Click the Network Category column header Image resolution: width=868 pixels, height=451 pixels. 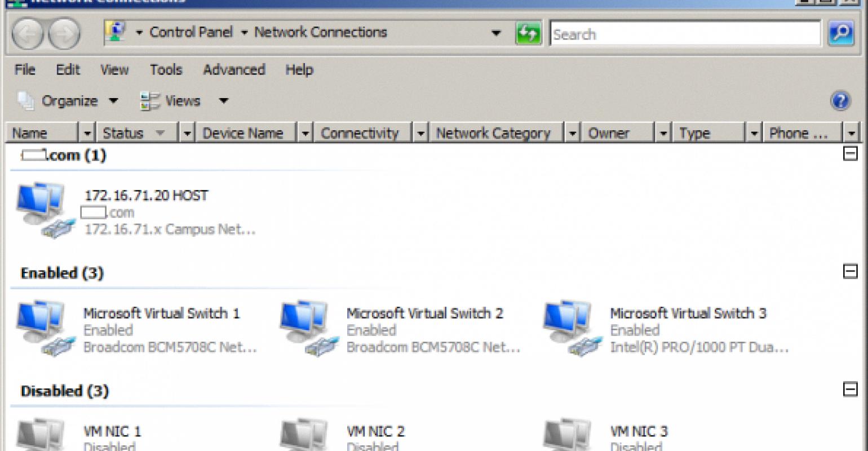point(493,134)
